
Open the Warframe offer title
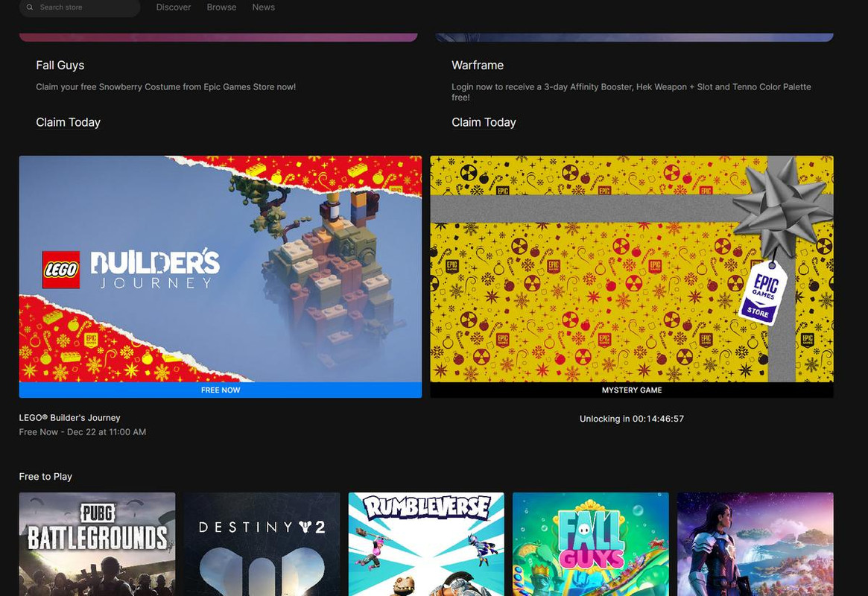[478, 66]
